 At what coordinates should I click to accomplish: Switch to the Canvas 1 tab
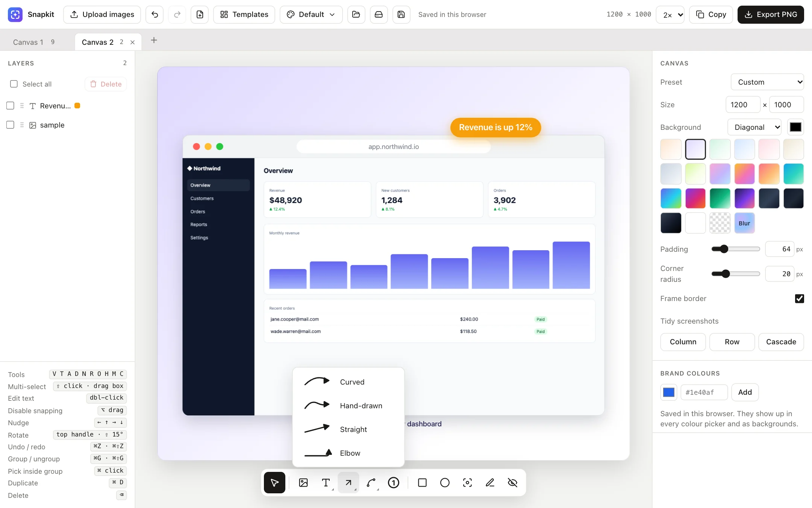point(34,42)
